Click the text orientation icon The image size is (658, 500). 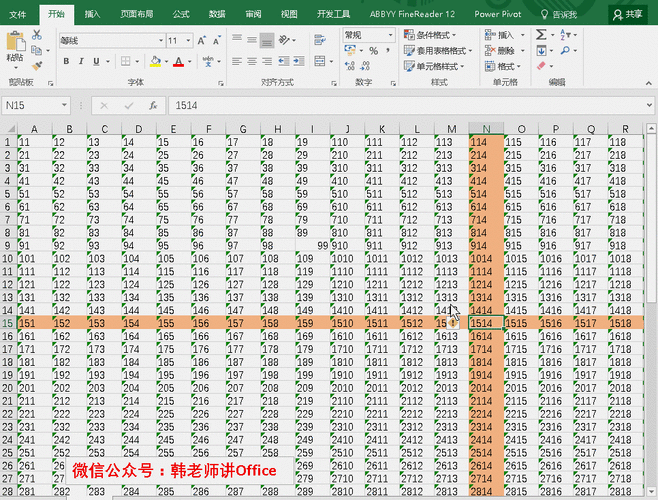pos(285,39)
